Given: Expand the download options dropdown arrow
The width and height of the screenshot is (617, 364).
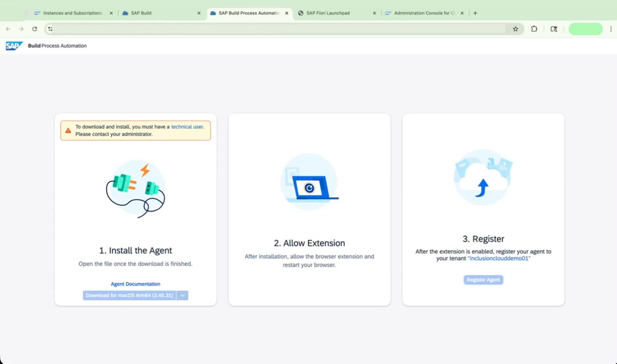Looking at the screenshot, I should [182, 295].
